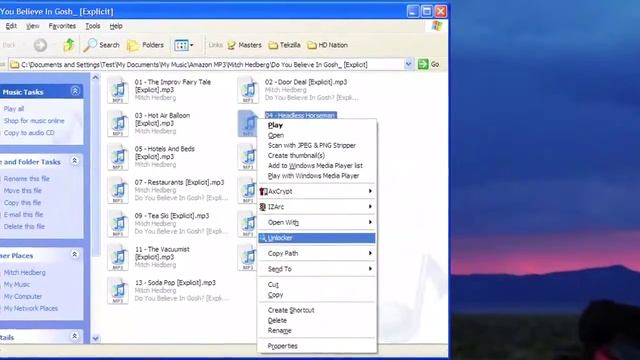Image resolution: width=640 pixels, height=360 pixels.
Task: Click the Forward navigation arrow icon
Action: tap(40, 45)
